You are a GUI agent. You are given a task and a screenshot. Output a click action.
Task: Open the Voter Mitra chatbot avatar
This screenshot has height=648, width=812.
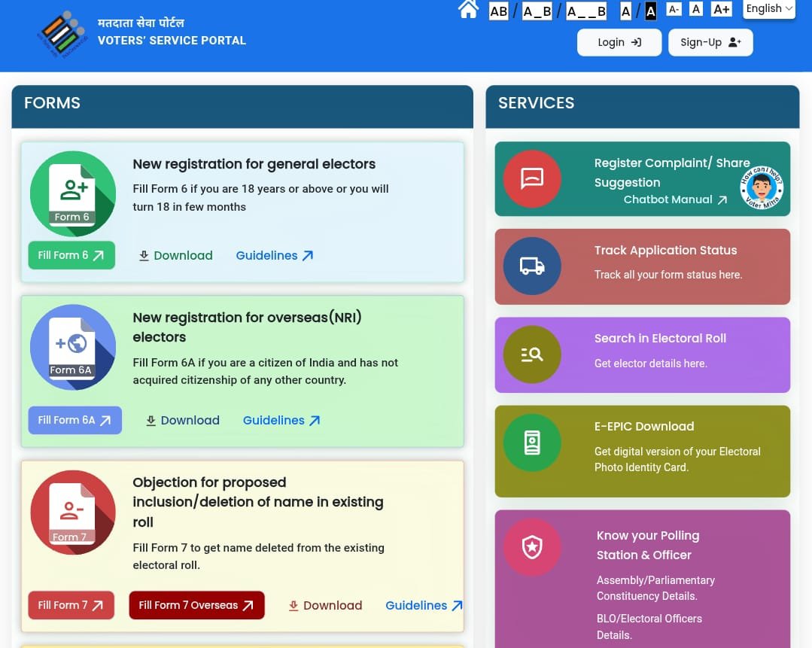[762, 188]
